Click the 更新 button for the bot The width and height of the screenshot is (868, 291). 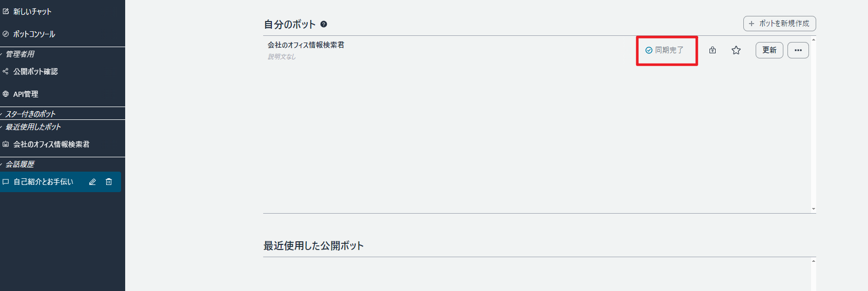(769, 50)
